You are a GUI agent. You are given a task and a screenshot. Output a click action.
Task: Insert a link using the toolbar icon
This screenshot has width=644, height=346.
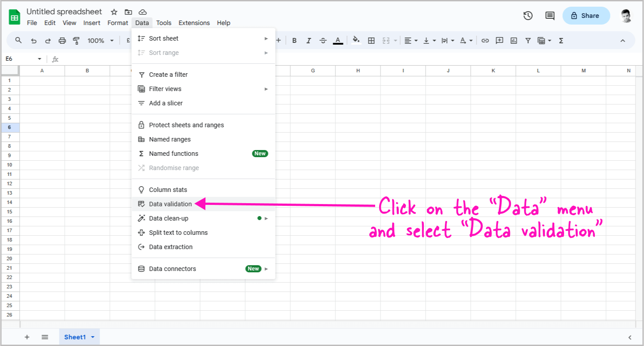485,40
